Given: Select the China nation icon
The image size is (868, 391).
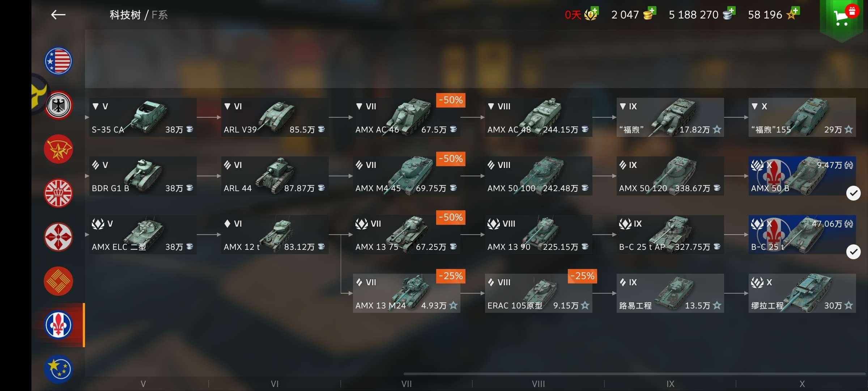Looking at the screenshot, I should click(58, 281).
